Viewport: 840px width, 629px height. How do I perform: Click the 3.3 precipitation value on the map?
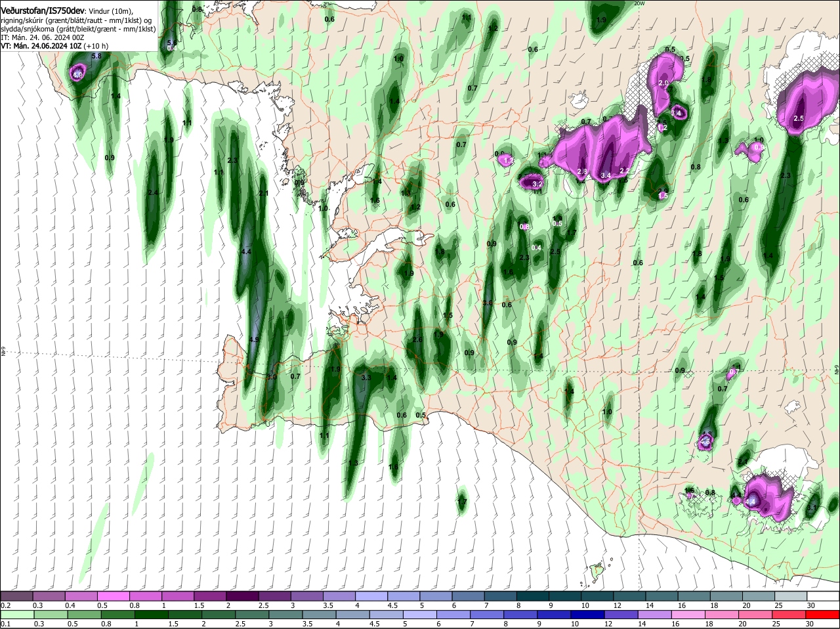tap(366, 378)
